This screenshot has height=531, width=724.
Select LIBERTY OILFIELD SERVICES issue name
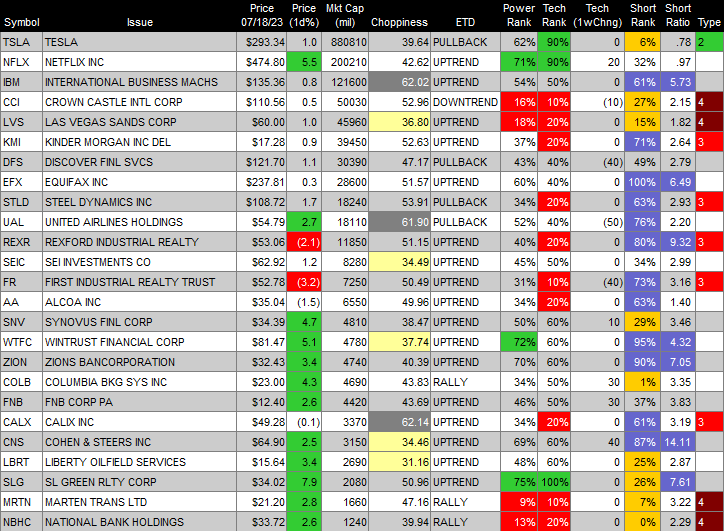pyautogui.click(x=115, y=462)
